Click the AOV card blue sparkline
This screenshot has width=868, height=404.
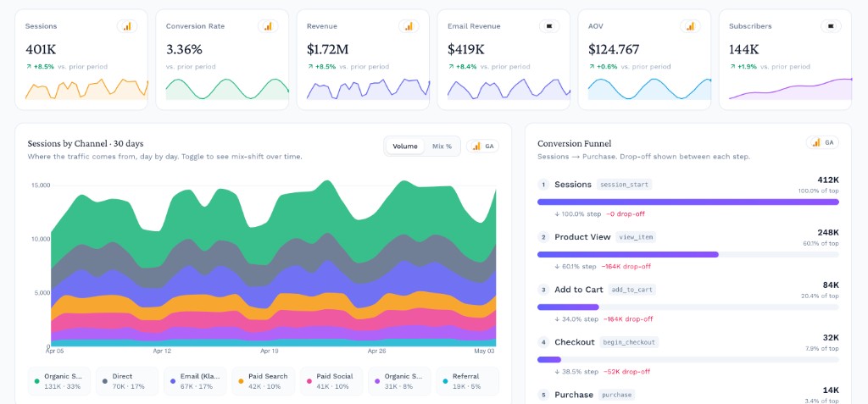pyautogui.click(x=649, y=89)
